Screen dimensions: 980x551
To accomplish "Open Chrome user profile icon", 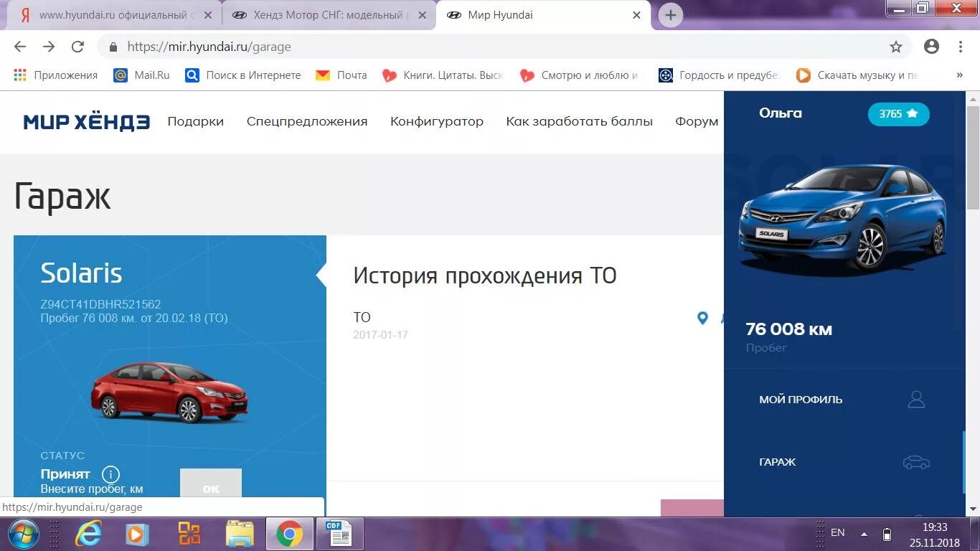I will (931, 47).
